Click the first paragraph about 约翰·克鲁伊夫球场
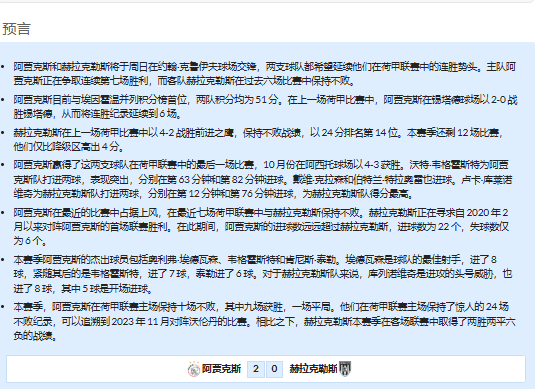The width and height of the screenshot is (535, 389). [x=264, y=74]
